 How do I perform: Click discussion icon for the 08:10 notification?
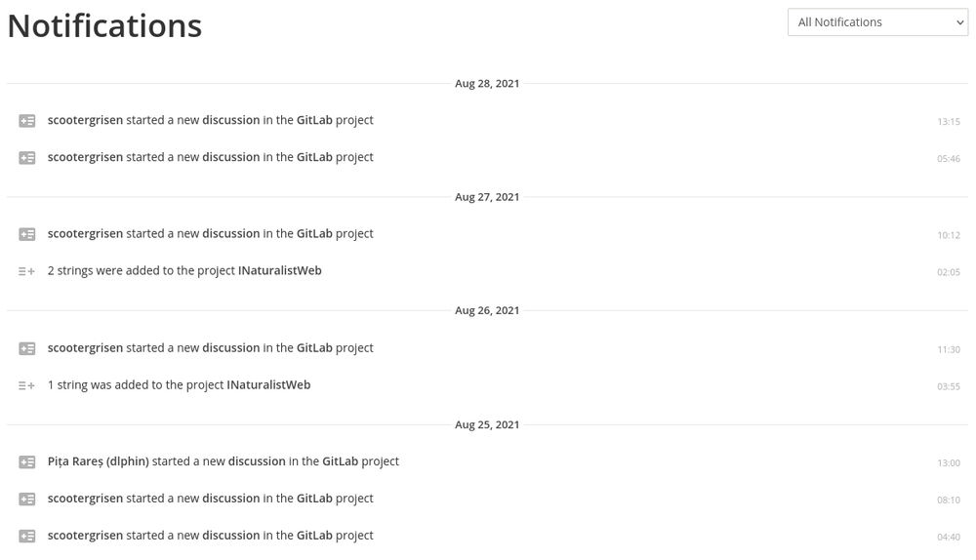(x=26, y=499)
